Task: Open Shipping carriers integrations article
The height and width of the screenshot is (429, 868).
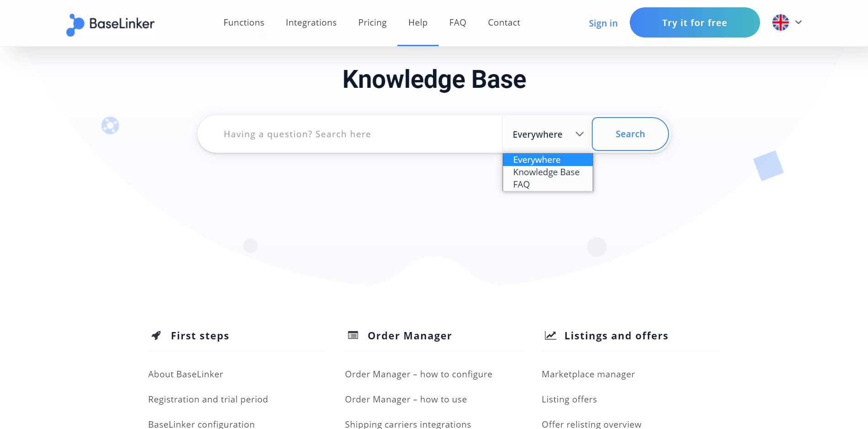Action: click(408, 424)
